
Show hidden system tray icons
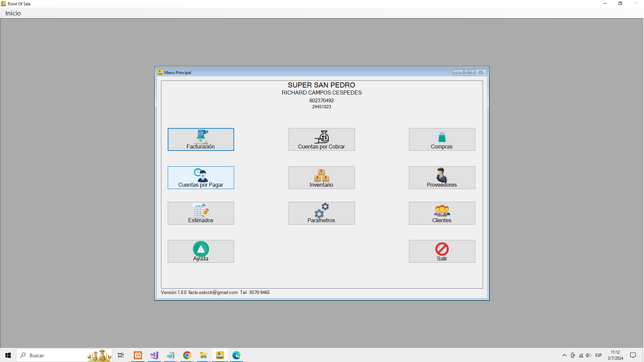click(565, 355)
